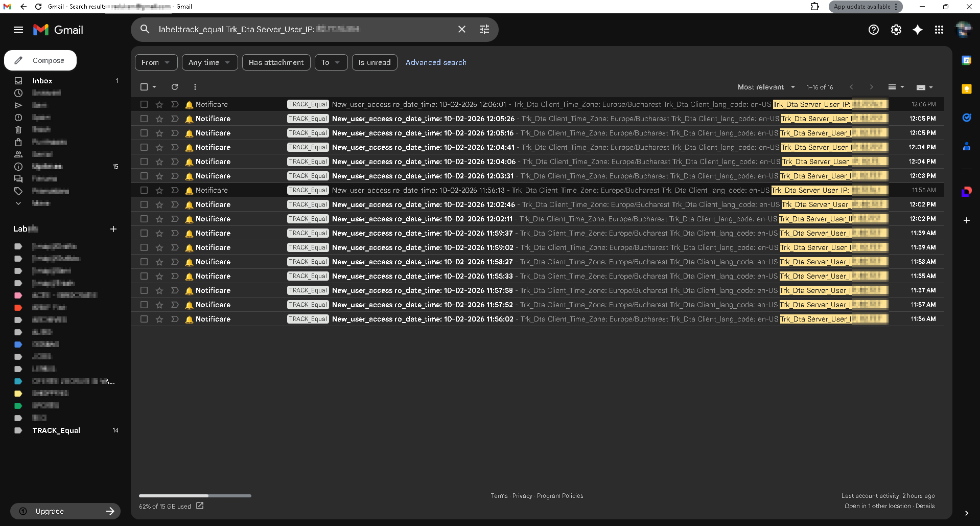Image resolution: width=980 pixels, height=526 pixels.
Task: Click the create new label plus icon
Action: [113, 229]
